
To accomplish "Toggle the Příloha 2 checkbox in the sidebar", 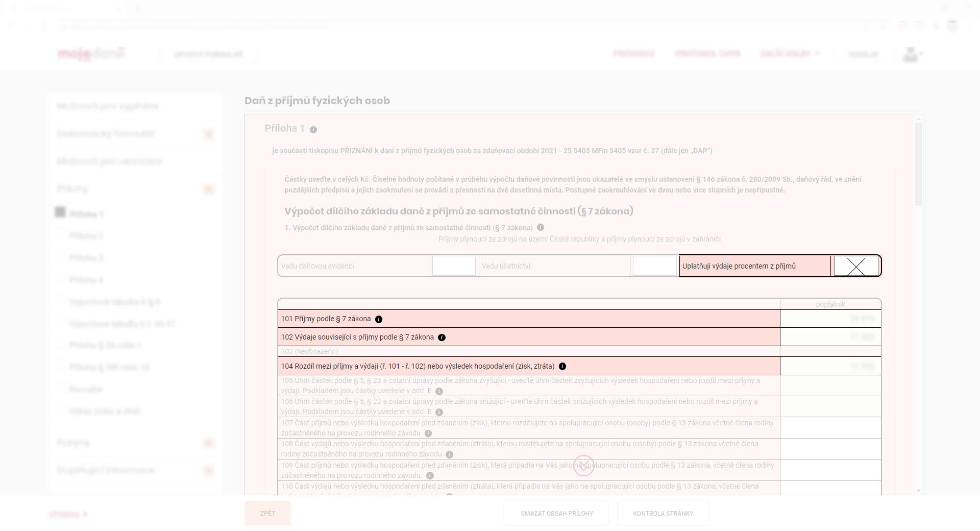I will (x=60, y=235).
